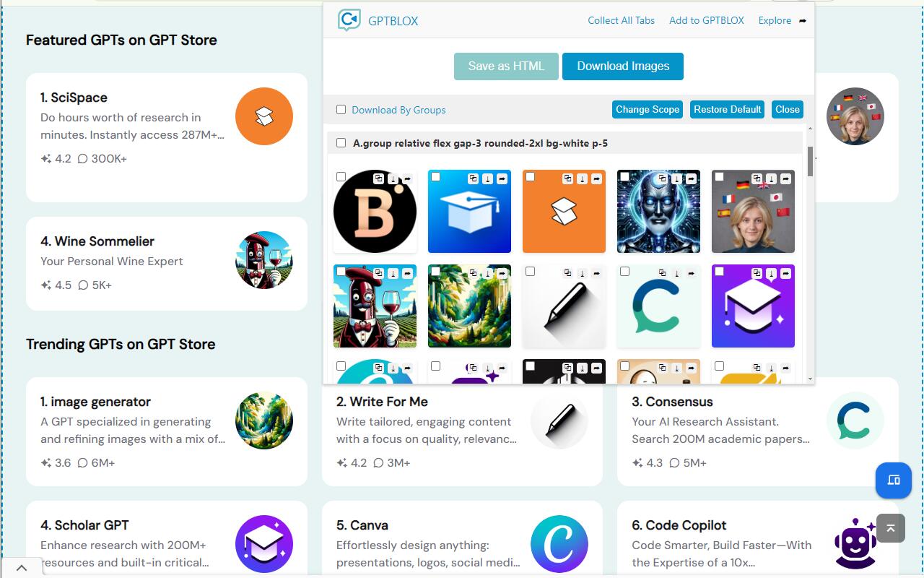
Task: Copy the orange SciSpace logo image
Action: pos(568,178)
